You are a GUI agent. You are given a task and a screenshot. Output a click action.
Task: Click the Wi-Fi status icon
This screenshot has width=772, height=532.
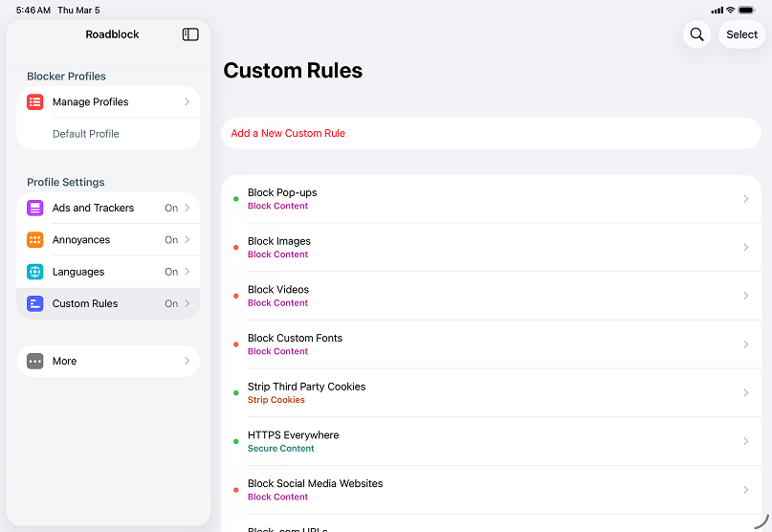(731, 10)
